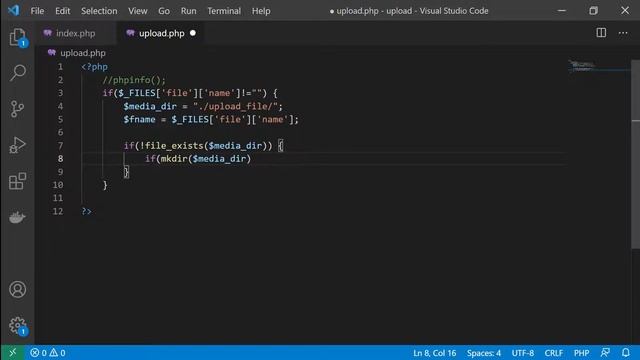The height and width of the screenshot is (360, 640).
Task: Click line number 8 in the gutter
Action: (x=60, y=159)
